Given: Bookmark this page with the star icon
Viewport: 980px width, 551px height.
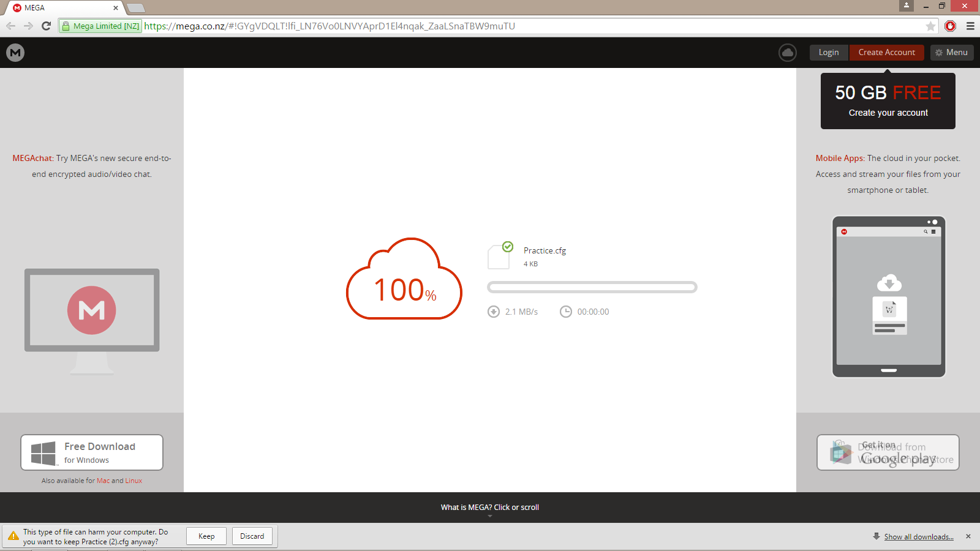Looking at the screenshot, I should point(930,26).
